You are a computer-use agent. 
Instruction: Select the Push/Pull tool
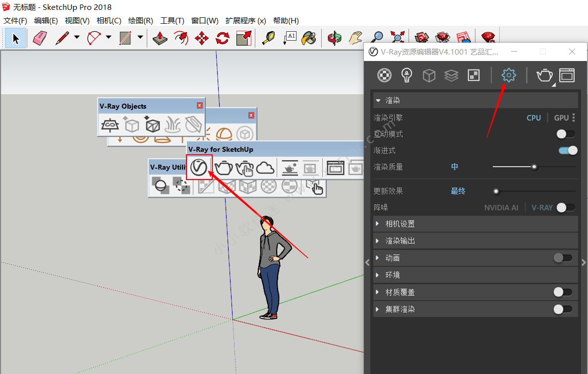point(160,38)
